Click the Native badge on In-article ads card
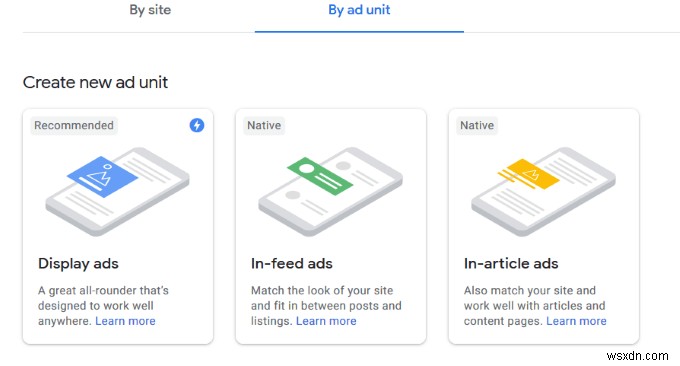This screenshot has height=366, width=680. point(477,125)
